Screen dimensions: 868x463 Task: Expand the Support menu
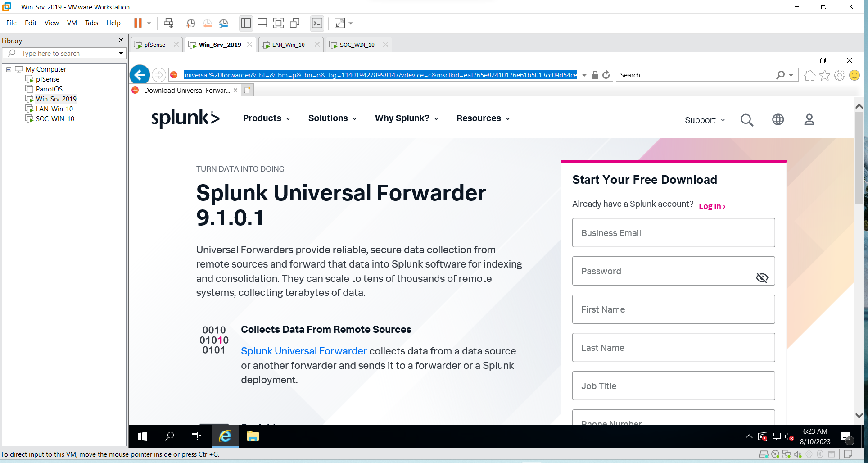pos(705,120)
